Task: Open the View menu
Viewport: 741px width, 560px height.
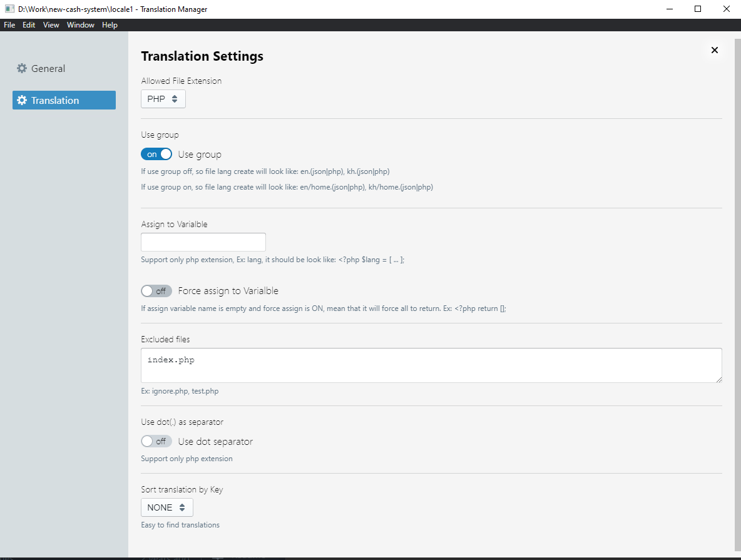Action: point(51,25)
